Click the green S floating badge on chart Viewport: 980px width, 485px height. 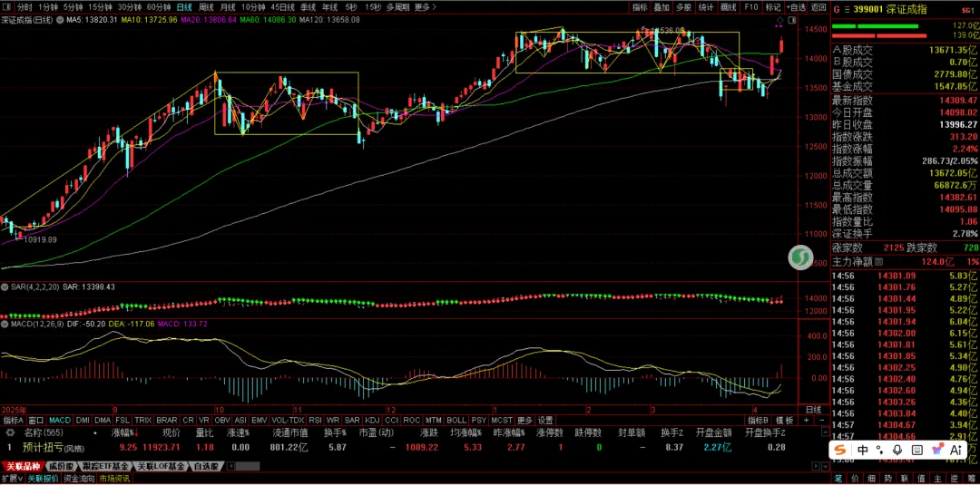[800, 257]
